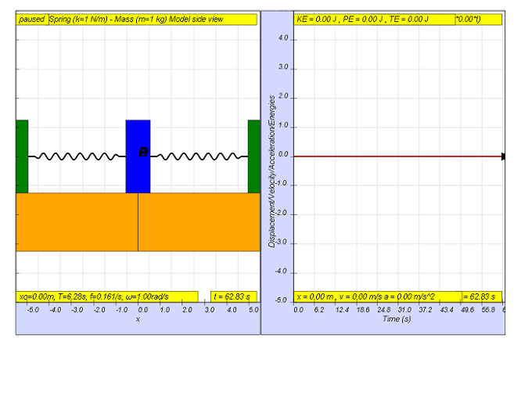Select the black center marker on the mass
This screenshot has width=532, height=399.
pos(143,152)
